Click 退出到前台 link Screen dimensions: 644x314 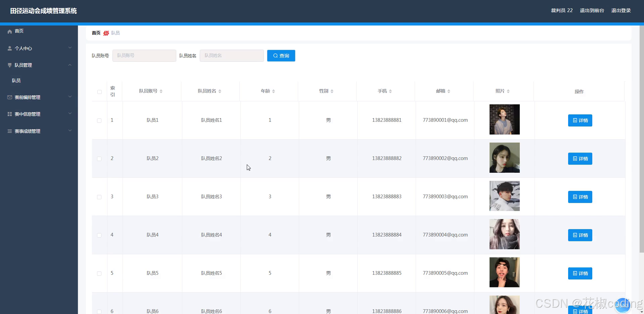coord(592,11)
